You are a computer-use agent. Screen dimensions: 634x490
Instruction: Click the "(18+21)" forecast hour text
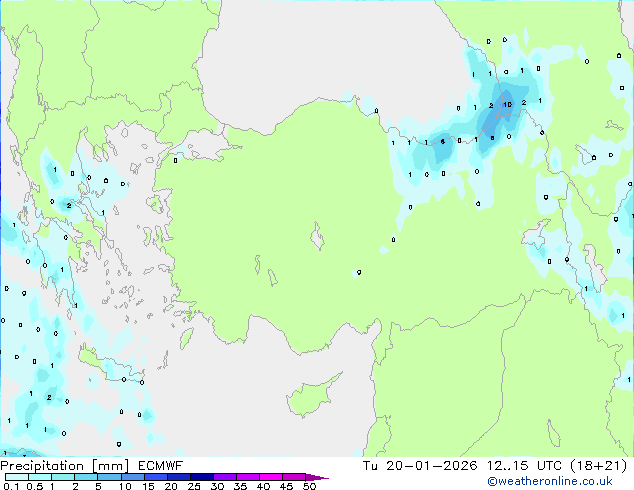tap(599, 466)
